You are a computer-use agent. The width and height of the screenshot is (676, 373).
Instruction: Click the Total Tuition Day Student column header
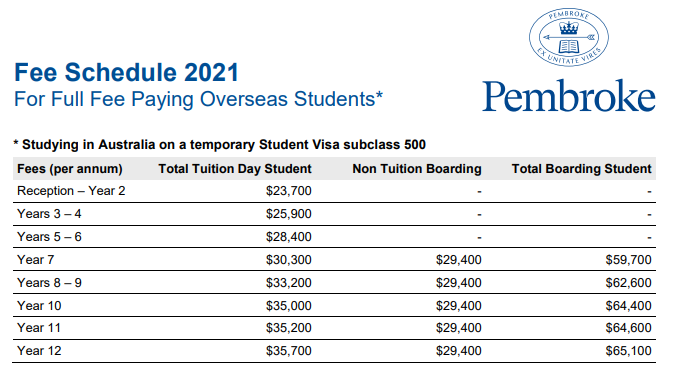coord(235,169)
